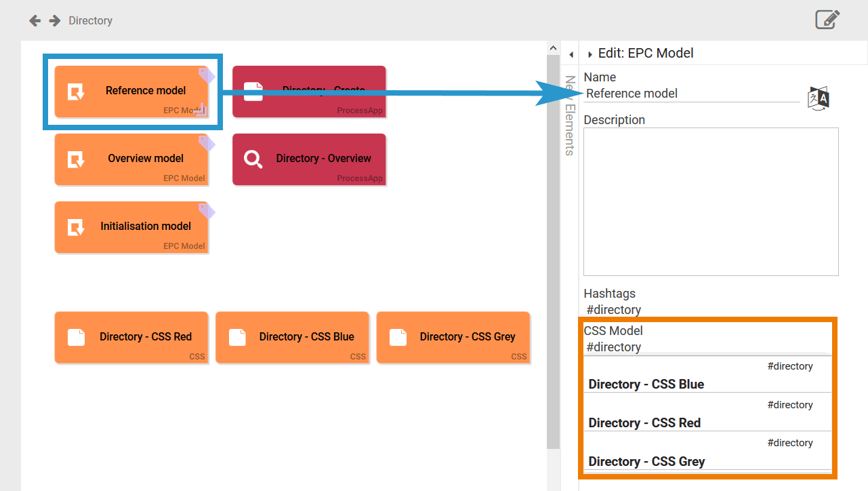Click the magnifier icon on Directory - Overview
The width and height of the screenshot is (868, 491).
(x=252, y=159)
